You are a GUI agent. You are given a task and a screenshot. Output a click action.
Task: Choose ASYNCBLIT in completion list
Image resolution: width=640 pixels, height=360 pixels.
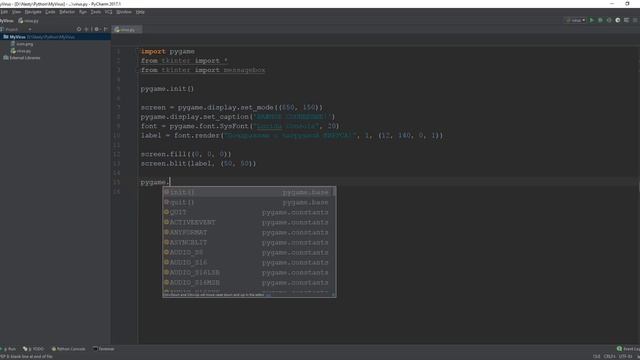click(248, 242)
